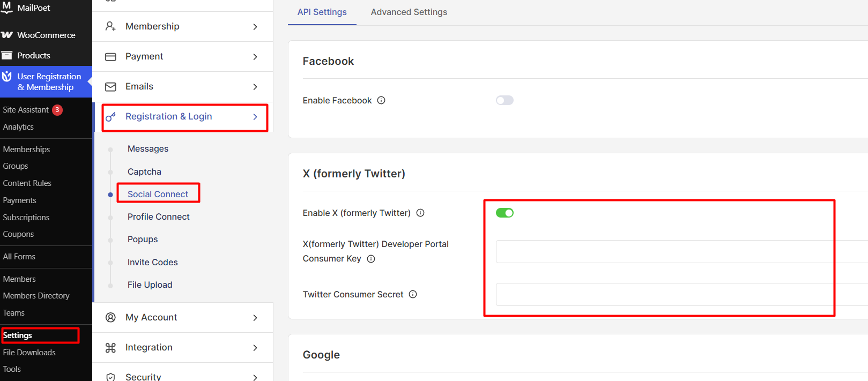Screen dimensions: 868x381
Task: Click the Security shield icon
Action: coord(110,377)
